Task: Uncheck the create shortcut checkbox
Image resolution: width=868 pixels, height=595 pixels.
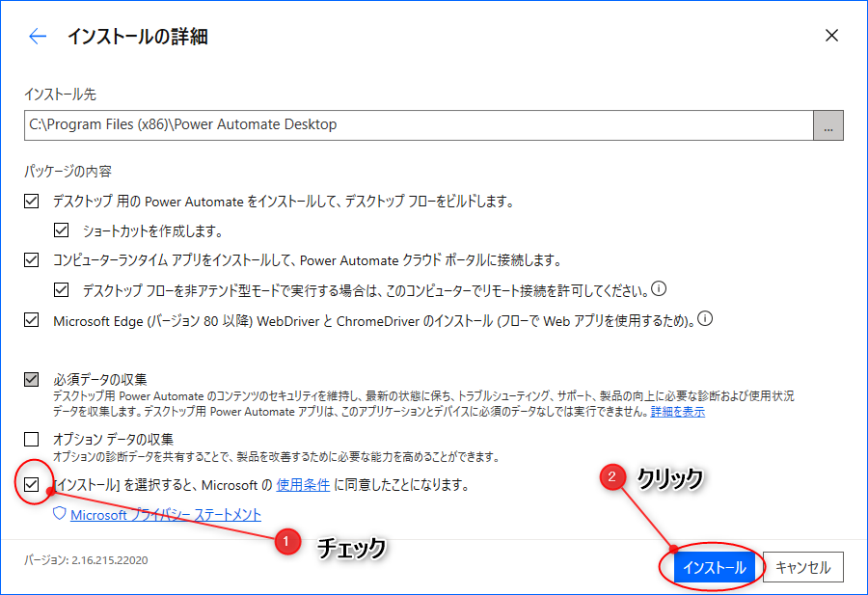Action: pos(62,230)
